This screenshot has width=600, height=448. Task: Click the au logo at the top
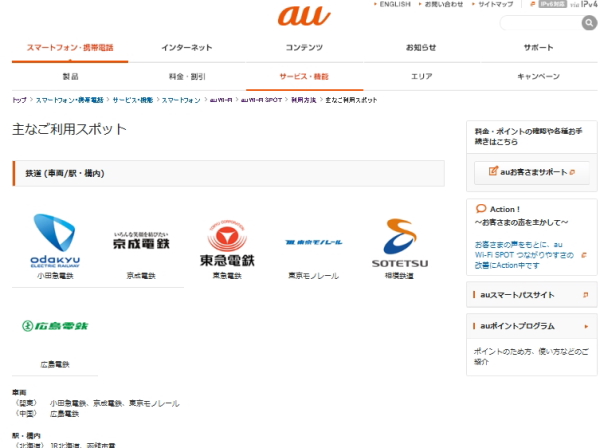[300, 17]
